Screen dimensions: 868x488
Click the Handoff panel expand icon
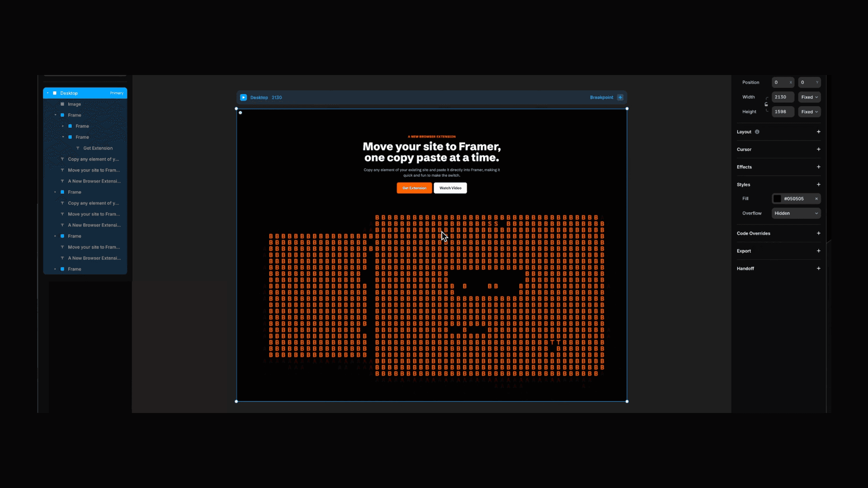(819, 268)
